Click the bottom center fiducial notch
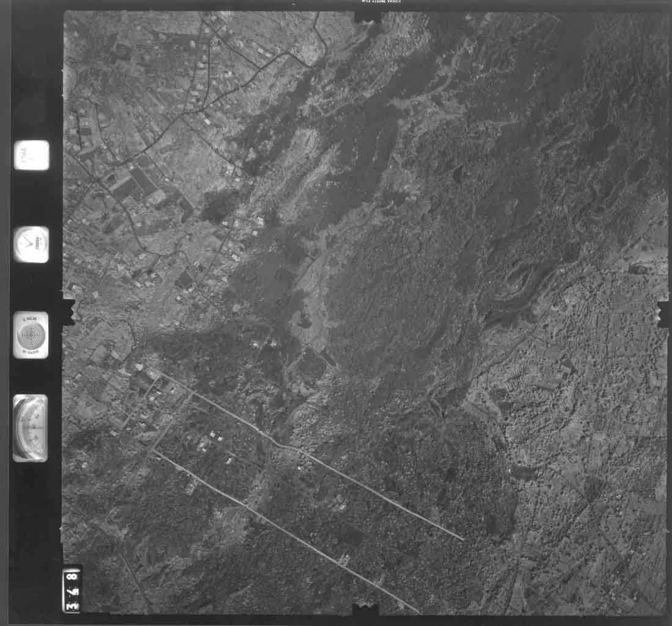The image size is (672, 626). (366, 608)
